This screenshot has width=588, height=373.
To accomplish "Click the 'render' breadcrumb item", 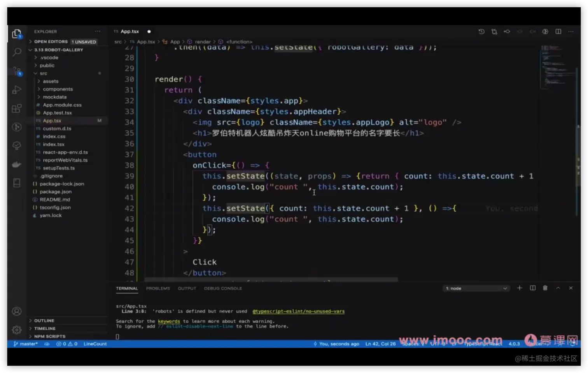I will tap(203, 42).
